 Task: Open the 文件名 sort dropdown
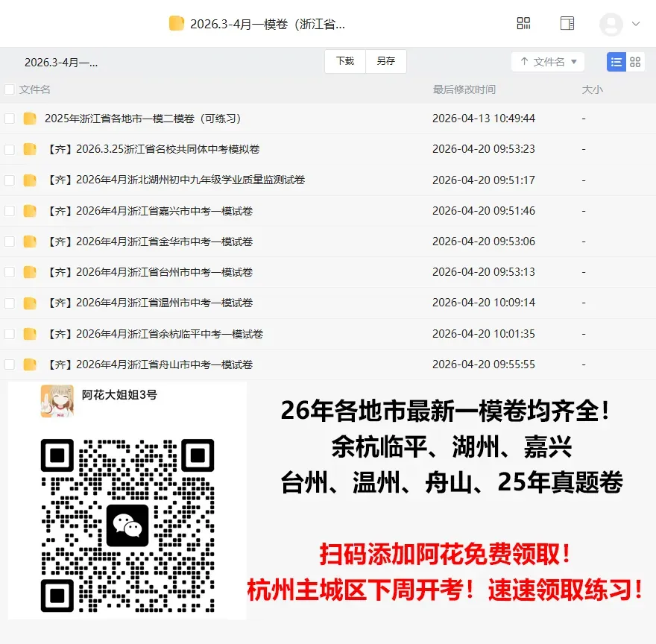tap(548, 62)
